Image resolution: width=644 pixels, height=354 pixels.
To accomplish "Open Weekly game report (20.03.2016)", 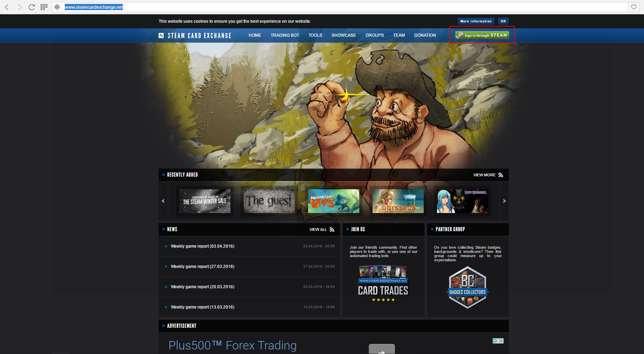I will [202, 287].
